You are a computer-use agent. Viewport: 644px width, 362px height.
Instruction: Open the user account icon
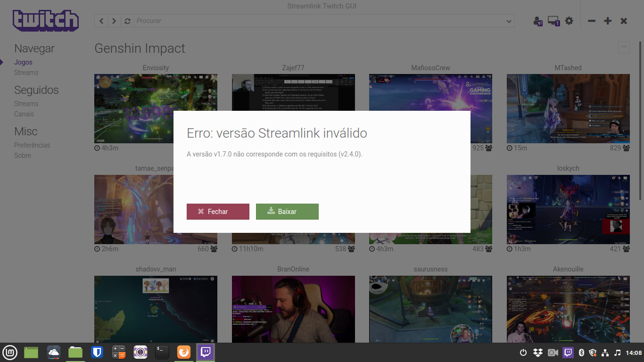[538, 21]
